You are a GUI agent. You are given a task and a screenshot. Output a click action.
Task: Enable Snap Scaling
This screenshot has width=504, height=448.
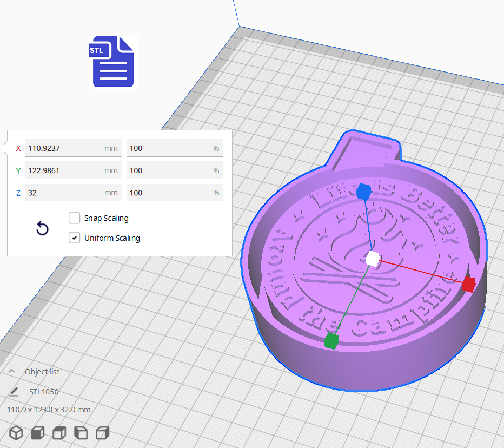point(74,218)
